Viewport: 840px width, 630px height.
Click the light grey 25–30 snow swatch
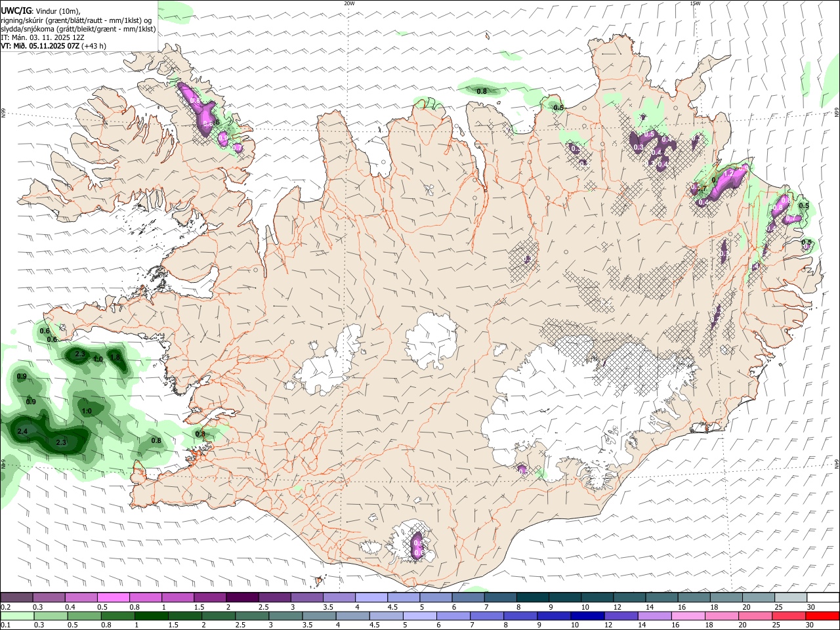point(790,597)
